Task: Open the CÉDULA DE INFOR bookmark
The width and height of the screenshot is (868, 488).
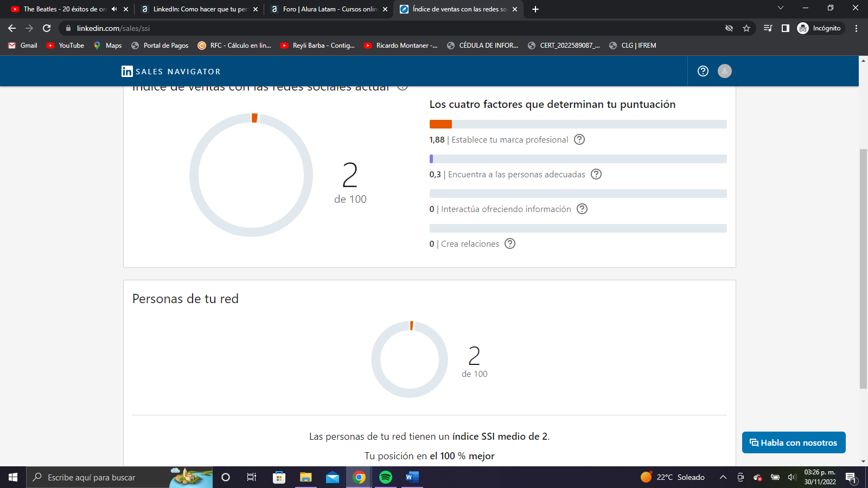Action: (483, 46)
